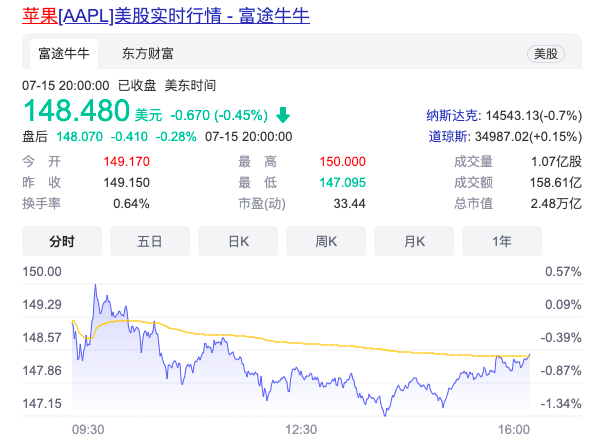Image resolution: width=605 pixels, height=448 pixels.
Task: Select the 分时 chart view
Action: tap(62, 241)
